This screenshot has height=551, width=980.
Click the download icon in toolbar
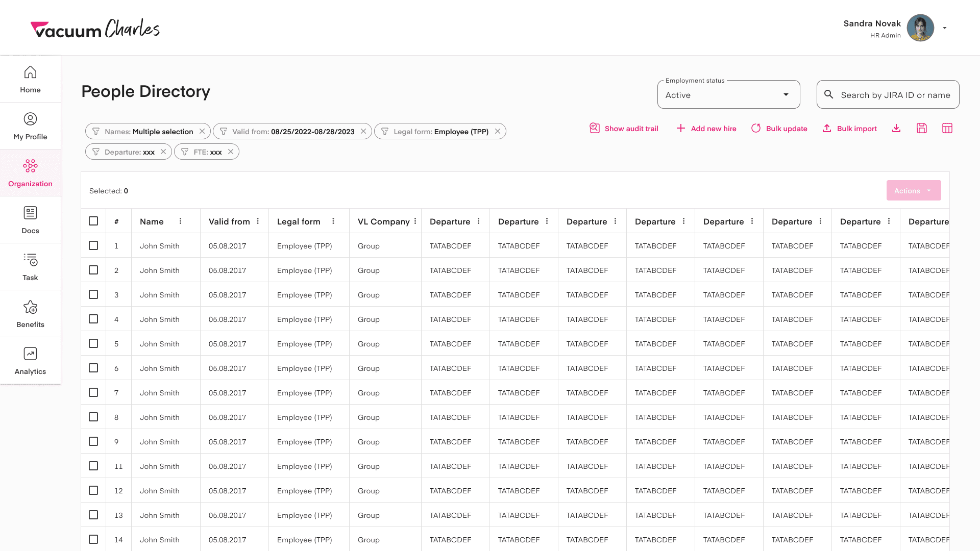[x=896, y=129]
